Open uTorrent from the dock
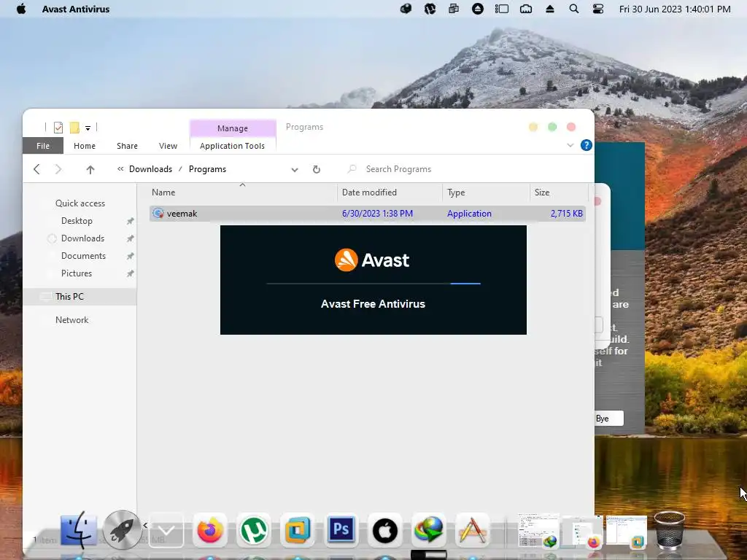 coord(253,530)
